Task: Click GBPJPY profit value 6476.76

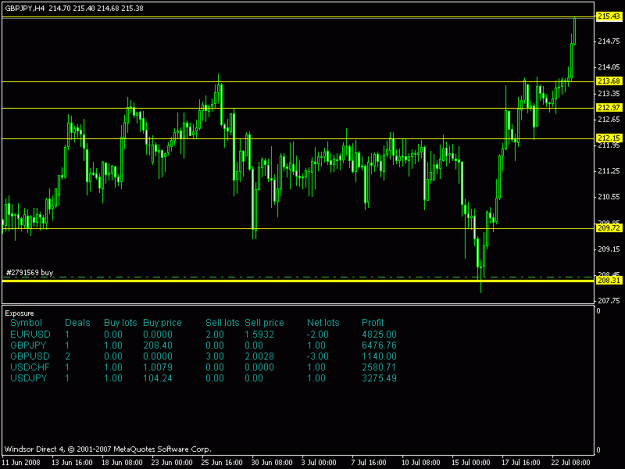Action: tap(379, 345)
